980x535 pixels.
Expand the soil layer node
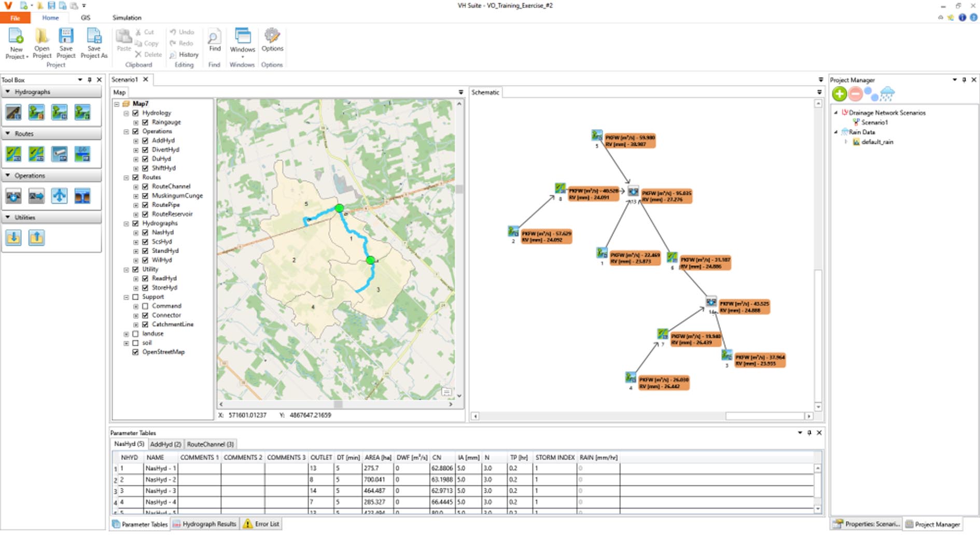pos(126,343)
